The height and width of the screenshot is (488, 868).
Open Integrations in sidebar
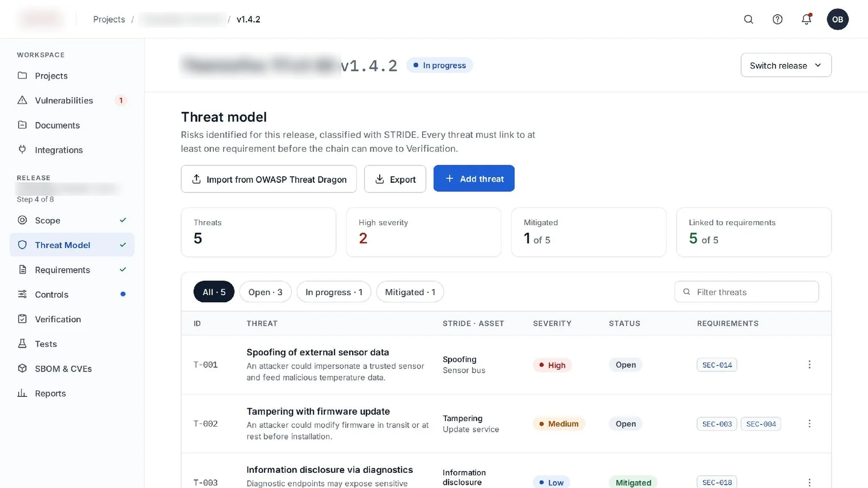click(x=72, y=150)
